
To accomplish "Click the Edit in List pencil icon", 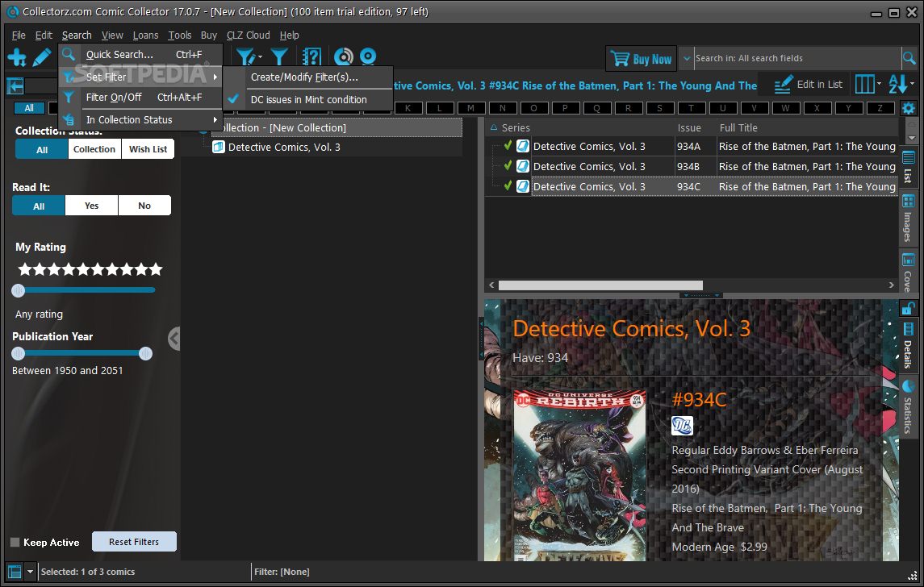I will (x=783, y=85).
